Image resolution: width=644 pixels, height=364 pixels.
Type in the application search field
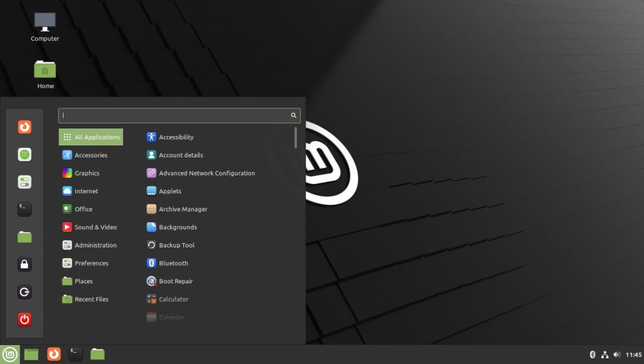pos(179,115)
